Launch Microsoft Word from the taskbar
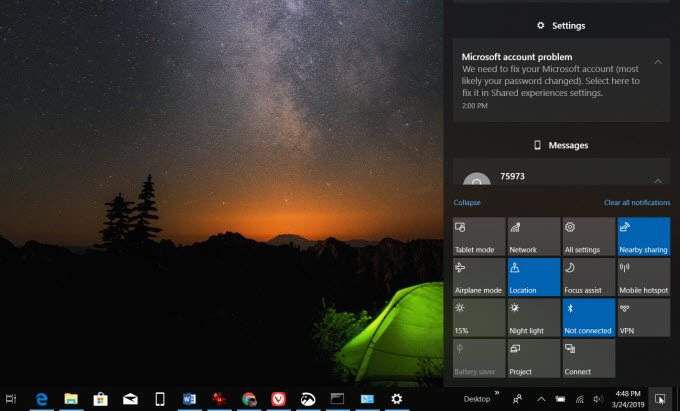Image resolution: width=680 pixels, height=411 pixels. [x=190, y=399]
